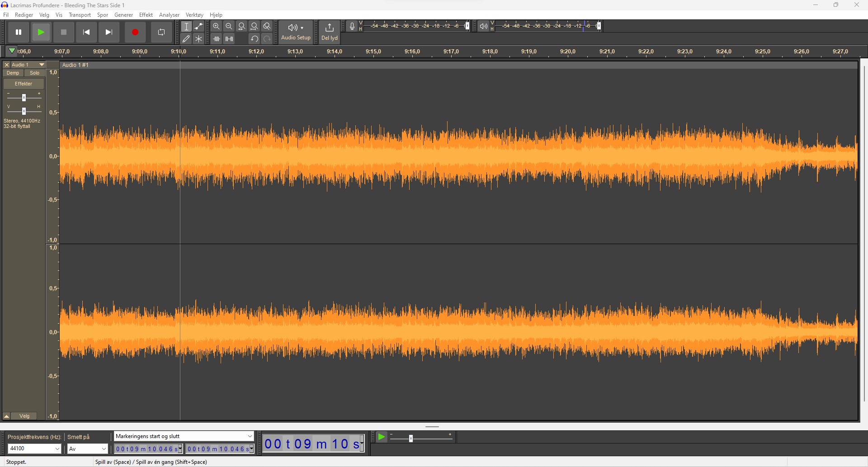868x467 pixels.
Task: Fit selection to width zoom icon
Action: tap(242, 26)
